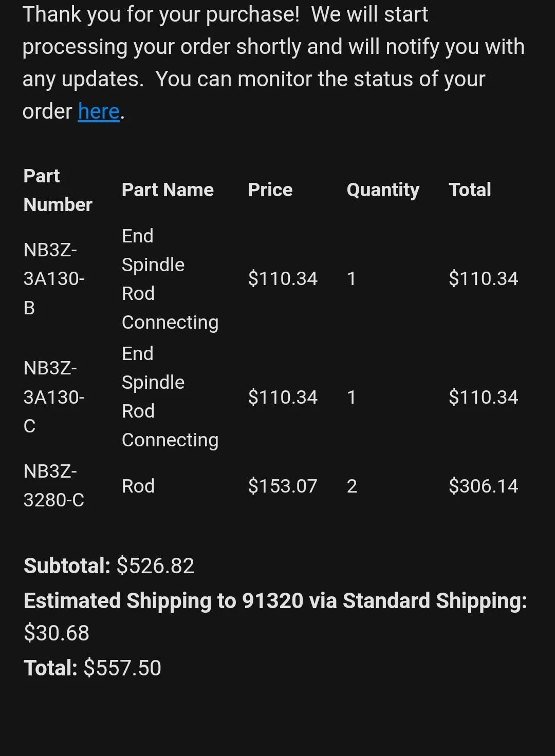This screenshot has height=756, width=555.
Task: Click the Quantity column header
Action: tap(383, 190)
